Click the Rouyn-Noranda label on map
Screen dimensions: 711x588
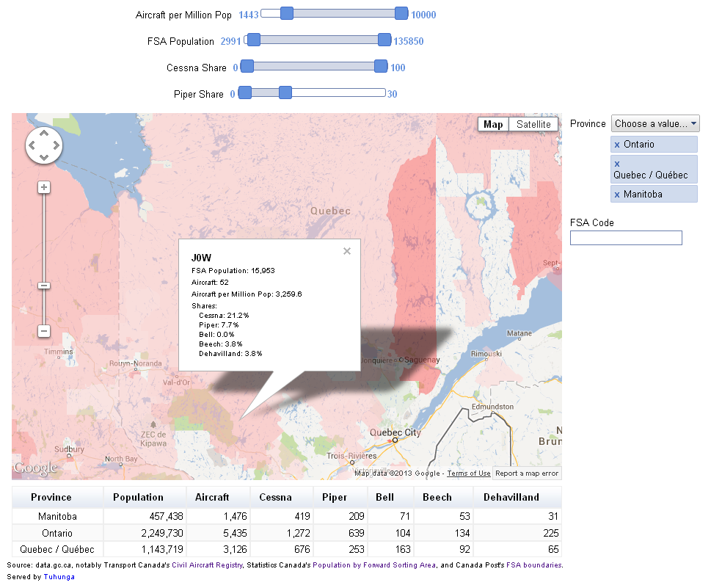pyautogui.click(x=135, y=363)
